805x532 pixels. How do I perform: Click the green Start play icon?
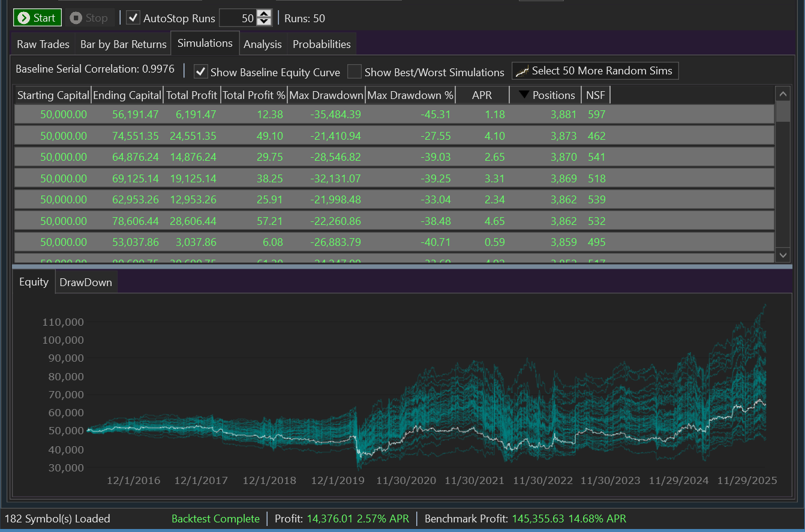click(x=23, y=18)
